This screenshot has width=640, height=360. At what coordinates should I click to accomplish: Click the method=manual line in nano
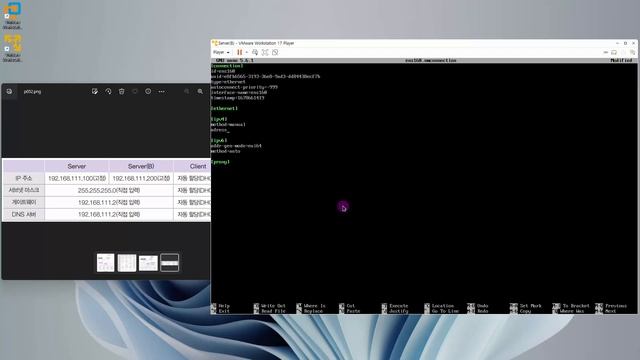(x=228, y=124)
